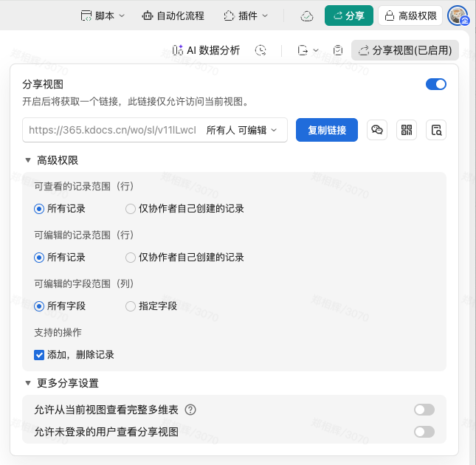
Task: Click the text 可编辑的字段范围（列）
Action: point(84,283)
